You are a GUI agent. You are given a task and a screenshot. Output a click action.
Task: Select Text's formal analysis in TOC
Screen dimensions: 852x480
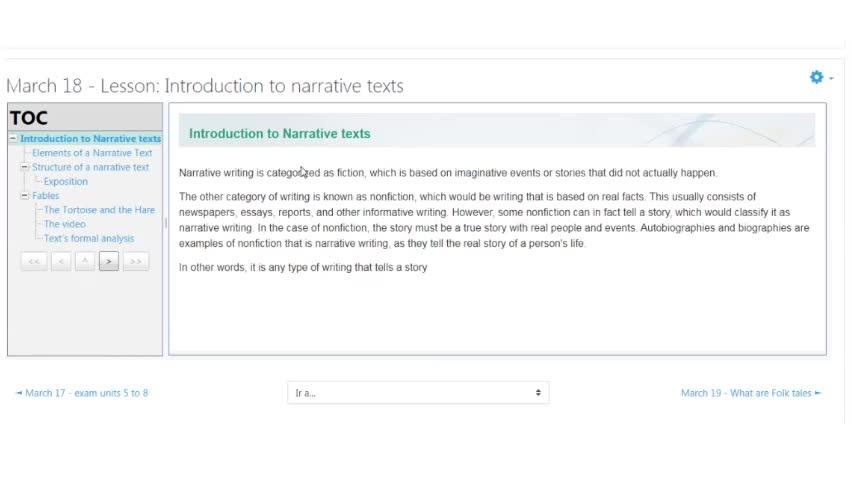coord(89,238)
